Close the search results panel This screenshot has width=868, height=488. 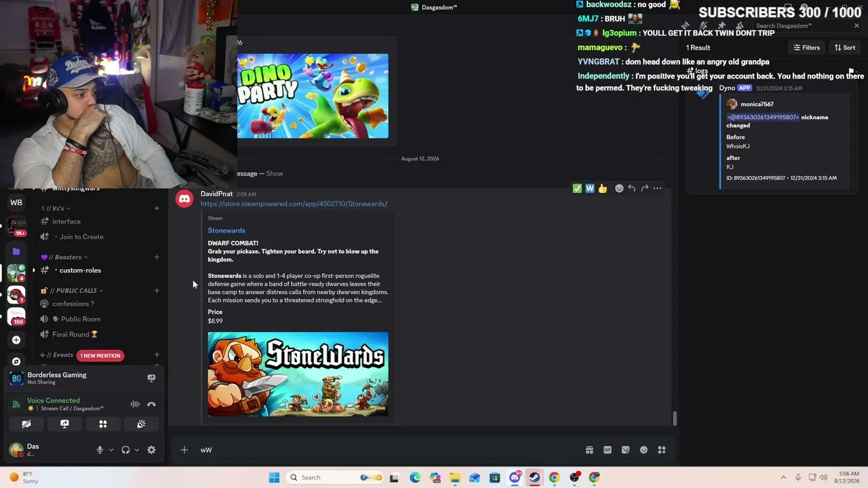(x=856, y=26)
